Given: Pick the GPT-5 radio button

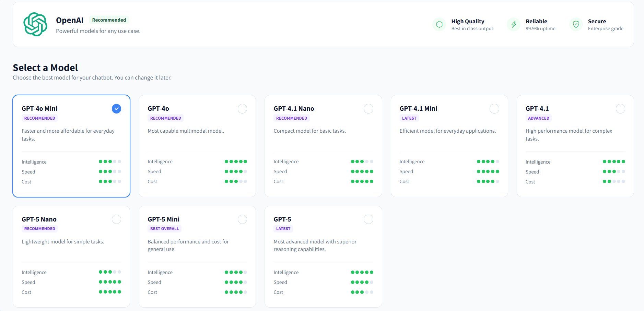Looking at the screenshot, I should [x=368, y=219].
